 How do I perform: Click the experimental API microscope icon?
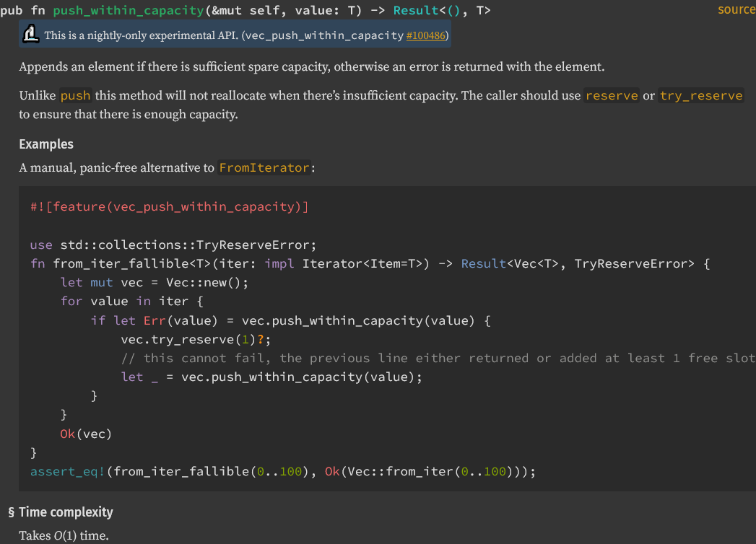[31, 34]
